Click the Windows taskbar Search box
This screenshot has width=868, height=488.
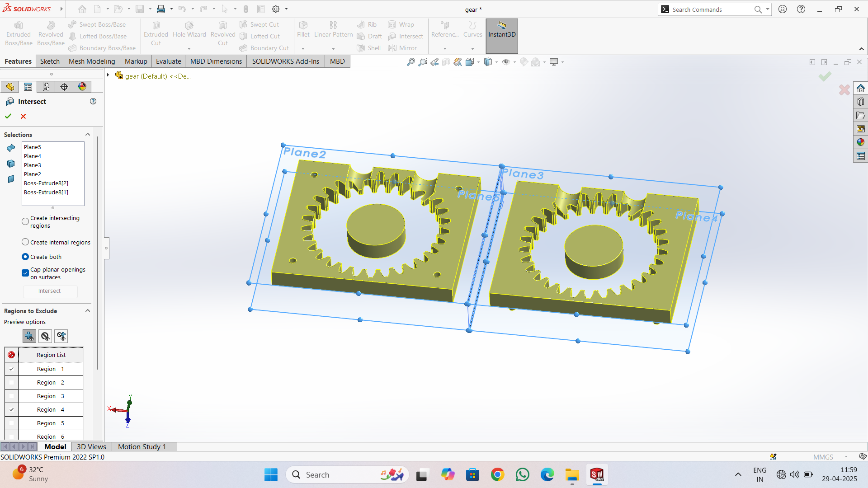pos(347,474)
